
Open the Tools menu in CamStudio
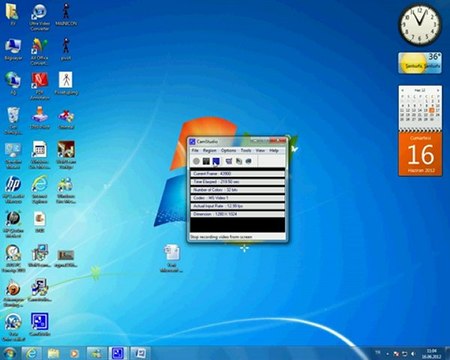[246, 151]
